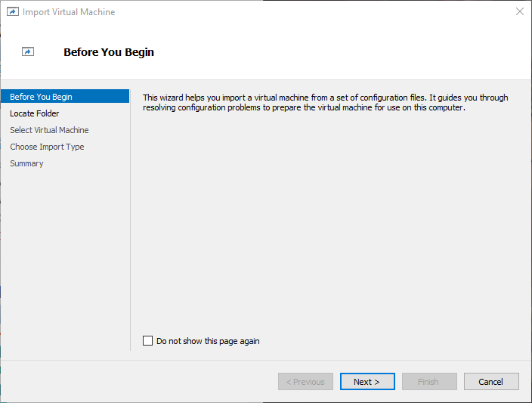Screen dimensions: 532x403
Task: Click the Finish button
Action: pyautogui.click(x=429, y=382)
